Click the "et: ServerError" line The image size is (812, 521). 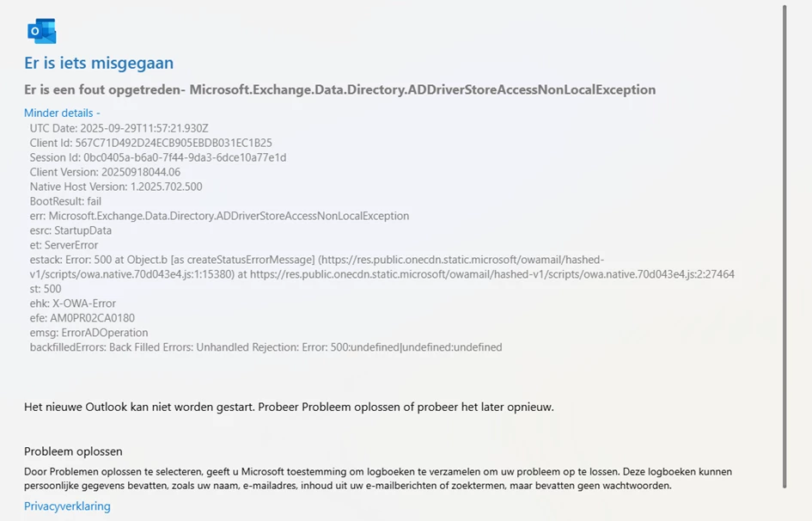pos(64,245)
